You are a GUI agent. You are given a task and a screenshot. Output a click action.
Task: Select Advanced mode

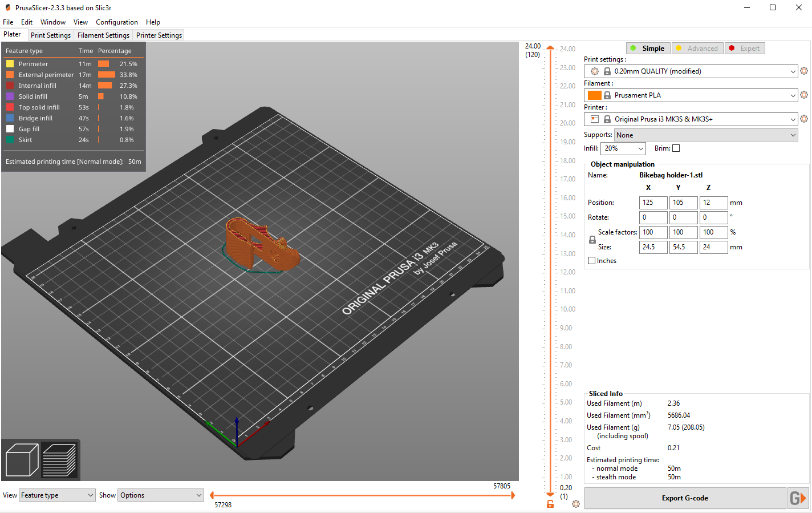pos(697,49)
